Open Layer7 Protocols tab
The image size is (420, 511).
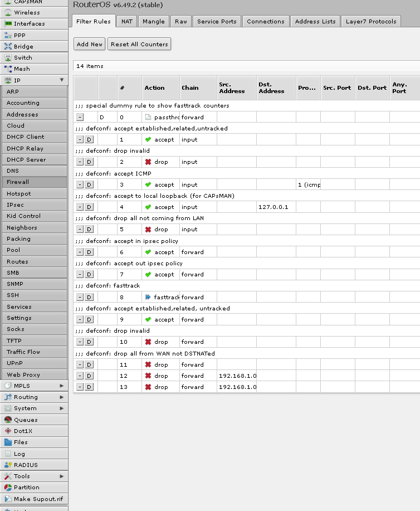pos(371,22)
